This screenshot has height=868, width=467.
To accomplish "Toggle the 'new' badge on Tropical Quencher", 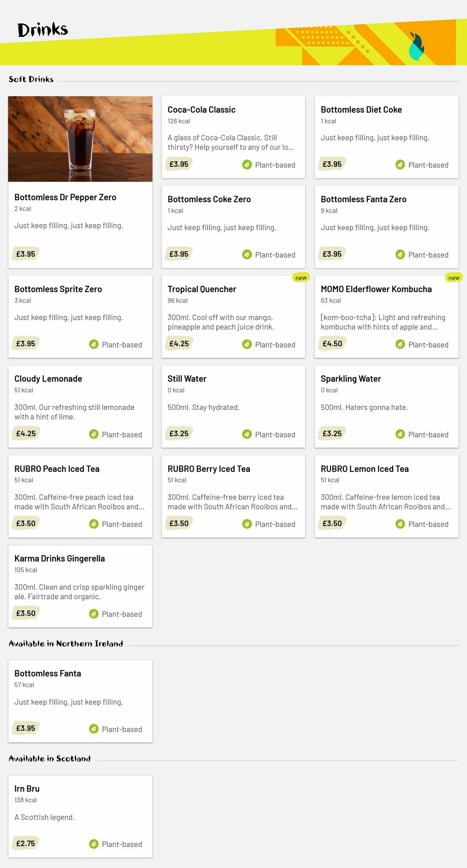I will pyautogui.click(x=300, y=277).
